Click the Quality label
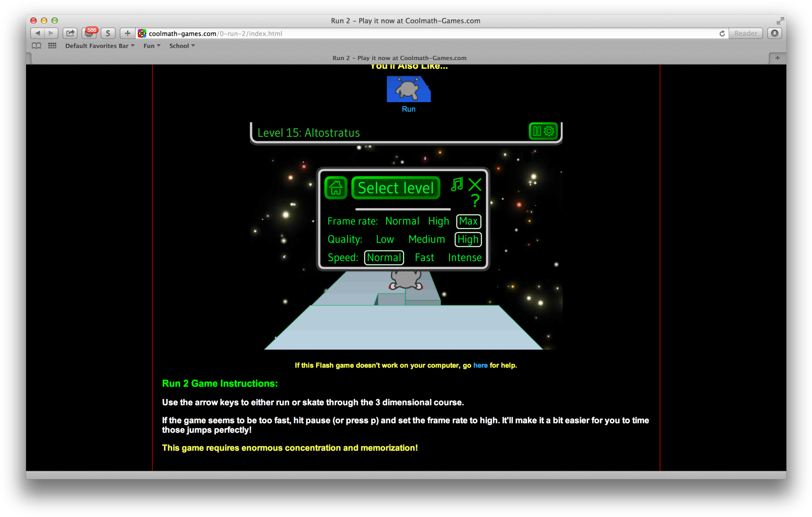 coord(345,239)
